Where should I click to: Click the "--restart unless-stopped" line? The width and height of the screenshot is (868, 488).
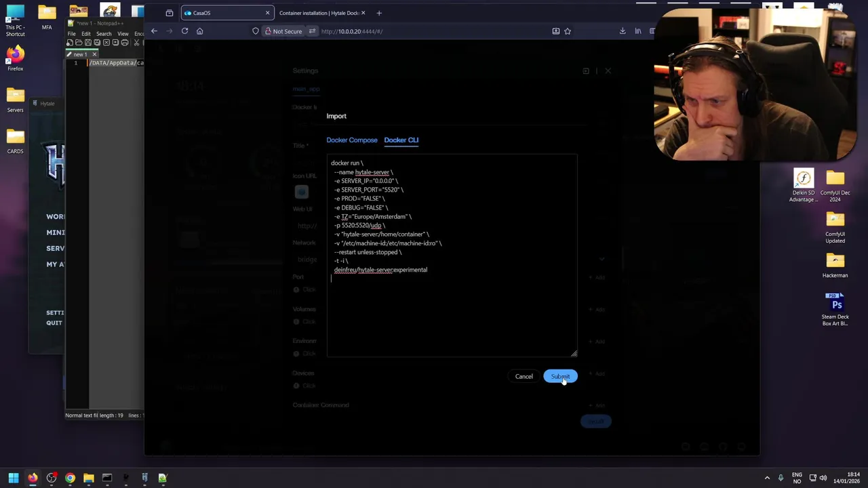[368, 252]
